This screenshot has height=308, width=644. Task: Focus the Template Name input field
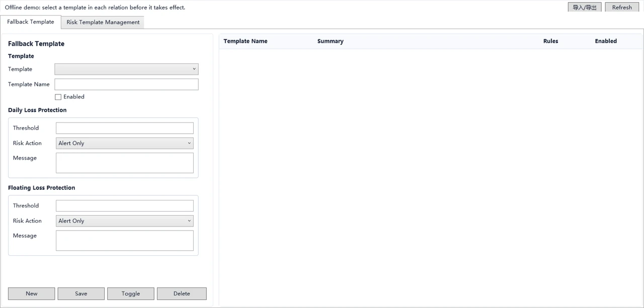coord(126,84)
